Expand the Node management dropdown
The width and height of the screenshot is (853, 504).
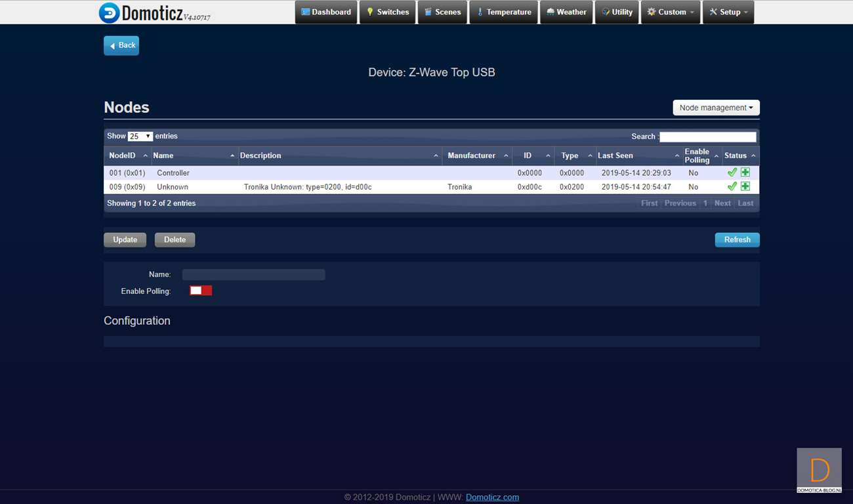[716, 108]
